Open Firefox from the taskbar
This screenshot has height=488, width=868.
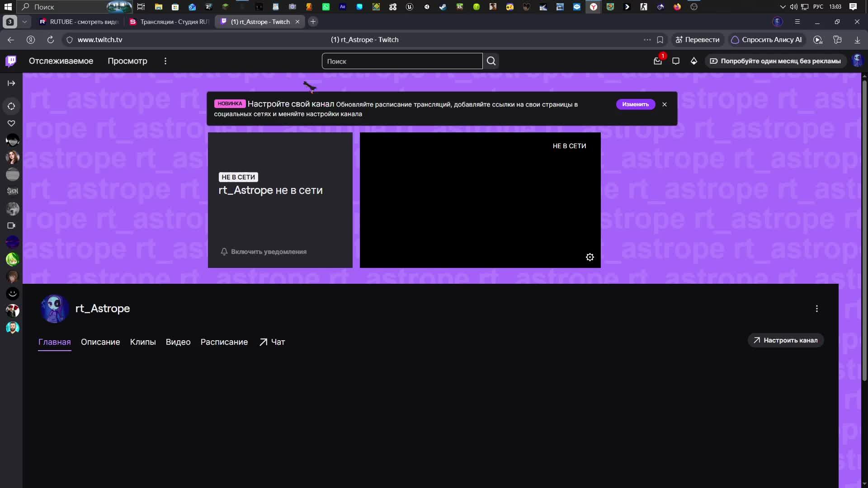pos(677,7)
